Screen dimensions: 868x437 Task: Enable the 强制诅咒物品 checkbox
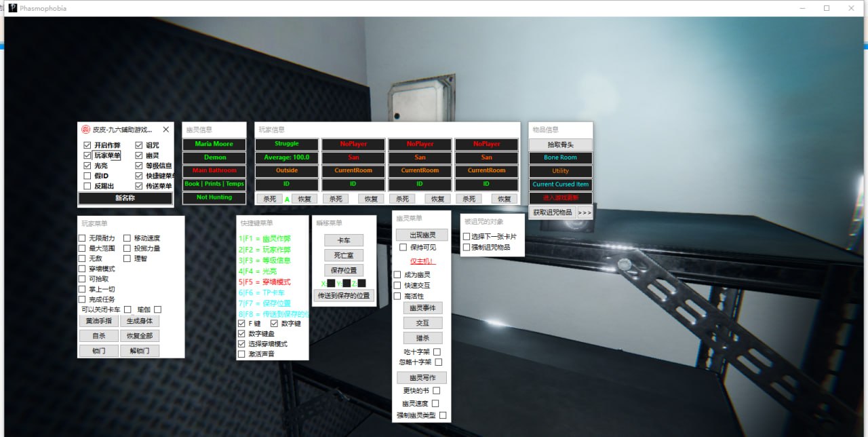point(467,247)
